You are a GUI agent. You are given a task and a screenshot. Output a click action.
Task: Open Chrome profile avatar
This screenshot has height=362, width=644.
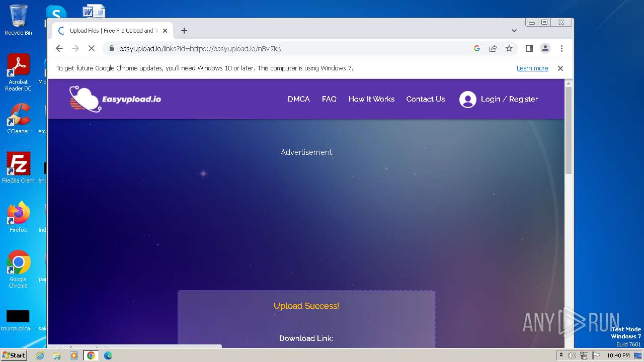tap(545, 48)
